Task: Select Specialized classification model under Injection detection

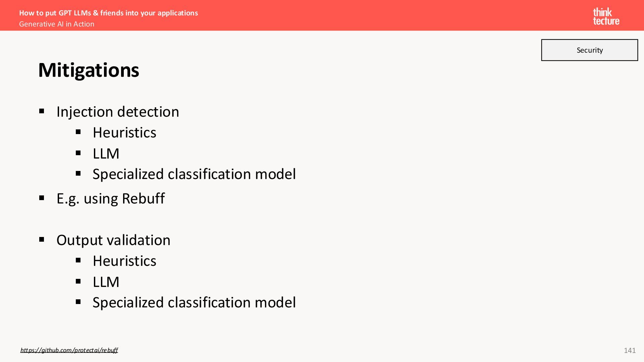Action: (194, 174)
